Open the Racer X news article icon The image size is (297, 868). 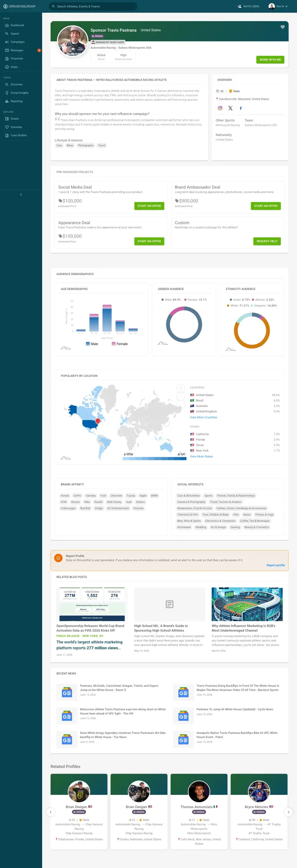(67, 693)
